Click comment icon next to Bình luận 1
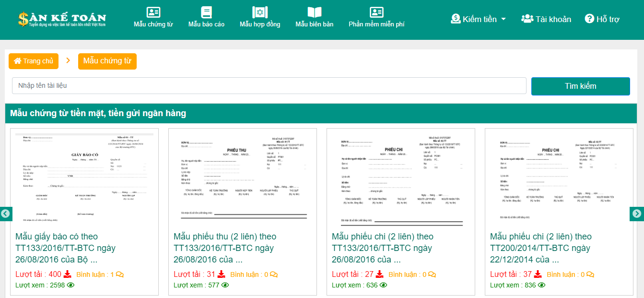Screen dimensions: 644x298 point(120,275)
